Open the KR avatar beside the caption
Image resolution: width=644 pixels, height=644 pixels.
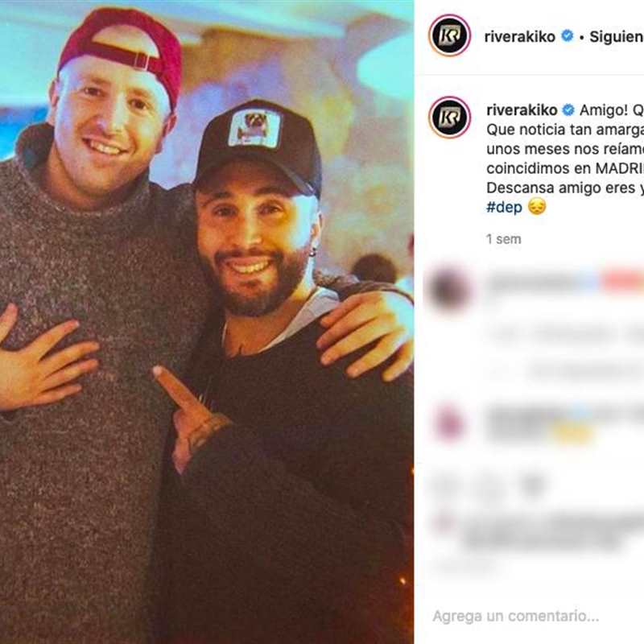[x=450, y=117]
